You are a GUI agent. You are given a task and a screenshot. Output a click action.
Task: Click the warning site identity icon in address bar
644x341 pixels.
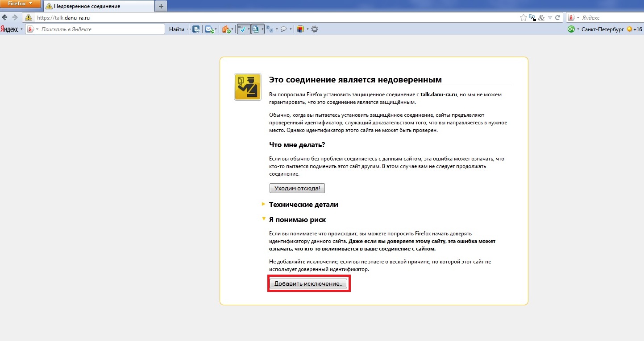tap(29, 18)
